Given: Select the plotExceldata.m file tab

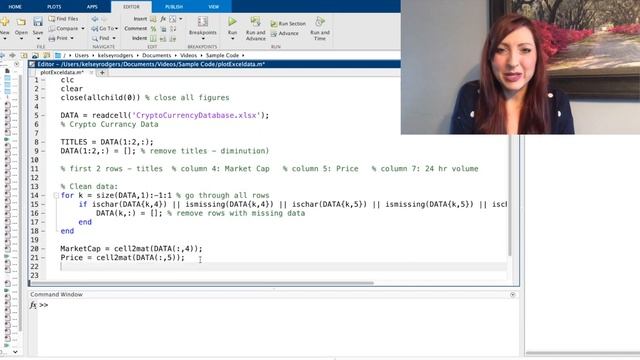Looking at the screenshot, I should (x=62, y=72).
